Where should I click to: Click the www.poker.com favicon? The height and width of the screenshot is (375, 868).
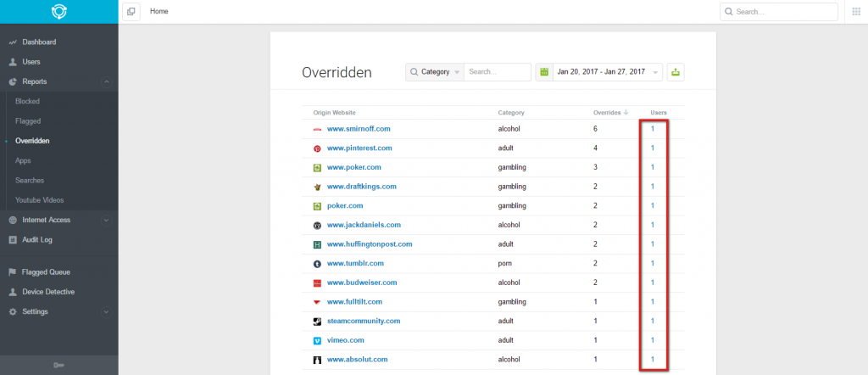(317, 167)
